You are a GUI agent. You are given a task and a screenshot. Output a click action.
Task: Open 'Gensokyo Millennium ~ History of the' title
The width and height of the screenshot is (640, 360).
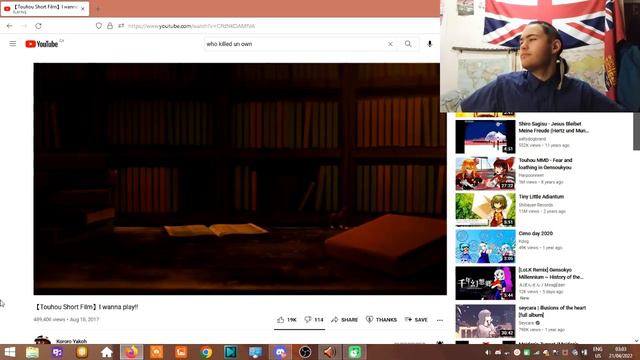[551, 273]
